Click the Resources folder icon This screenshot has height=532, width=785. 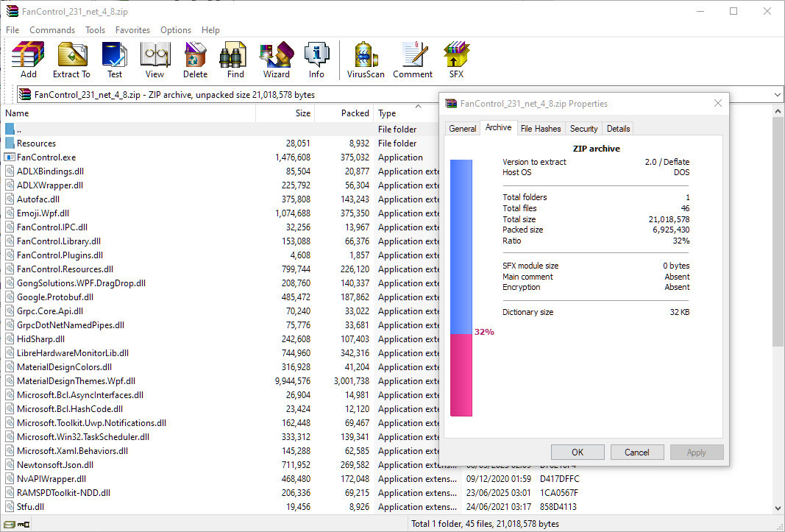pyautogui.click(x=10, y=143)
